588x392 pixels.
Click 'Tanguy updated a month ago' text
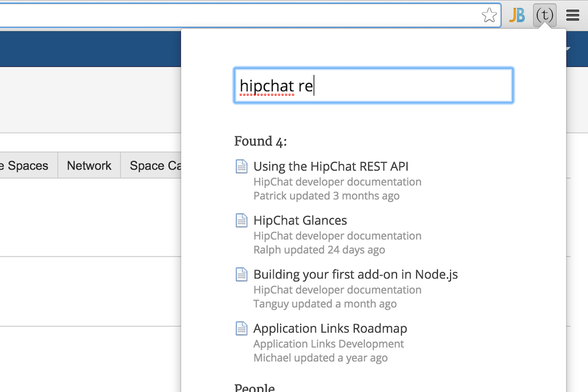point(325,304)
